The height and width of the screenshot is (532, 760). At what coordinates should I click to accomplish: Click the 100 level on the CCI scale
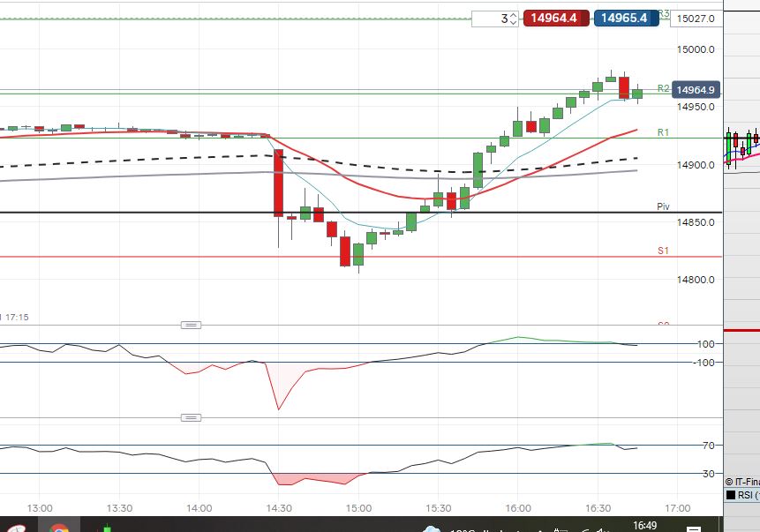click(706, 344)
